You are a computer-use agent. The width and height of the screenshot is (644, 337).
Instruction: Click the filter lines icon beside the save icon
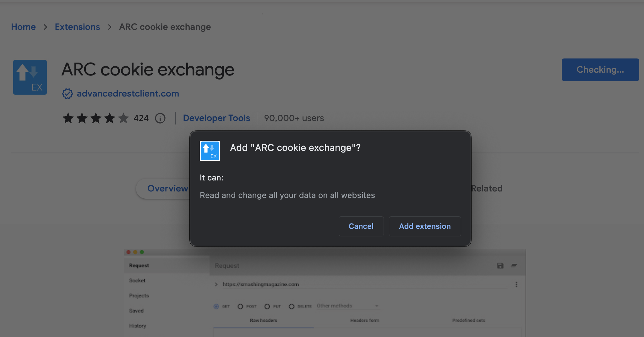coord(514,266)
